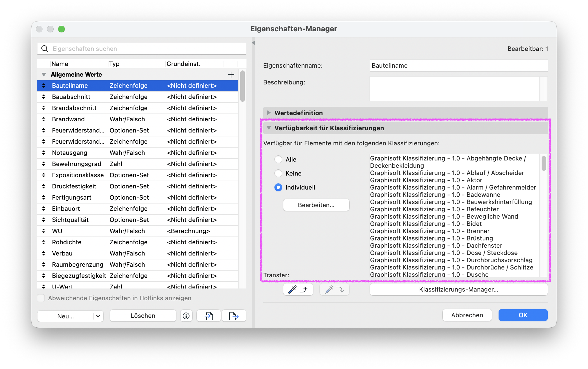Open the Klassifizierungs-Manager...
The width and height of the screenshot is (588, 369).
coord(459,289)
